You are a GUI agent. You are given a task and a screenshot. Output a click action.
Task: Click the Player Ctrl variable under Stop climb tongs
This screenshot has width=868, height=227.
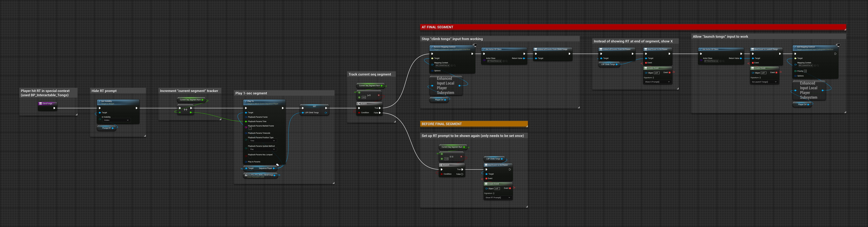tap(439, 99)
